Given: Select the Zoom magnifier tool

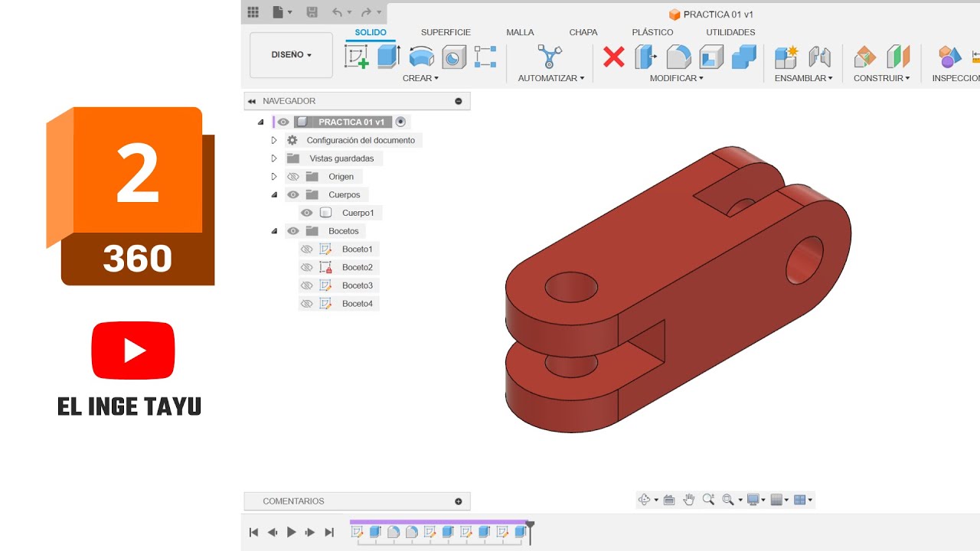Looking at the screenshot, I should (708, 500).
